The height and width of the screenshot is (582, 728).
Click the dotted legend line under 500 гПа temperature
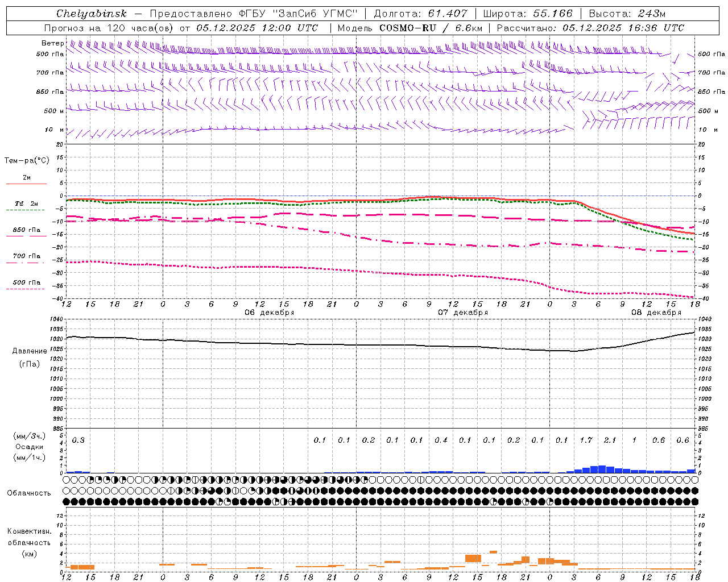(25, 289)
